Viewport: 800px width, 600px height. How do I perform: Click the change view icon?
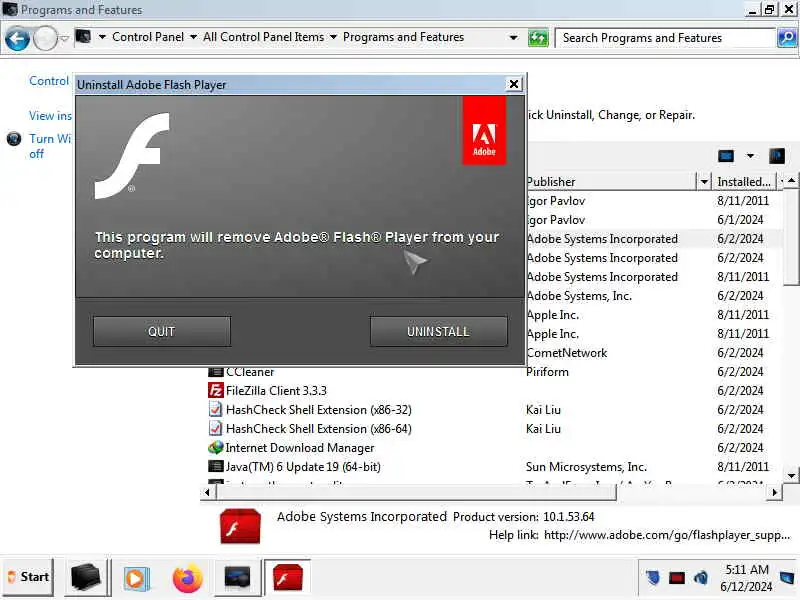726,156
